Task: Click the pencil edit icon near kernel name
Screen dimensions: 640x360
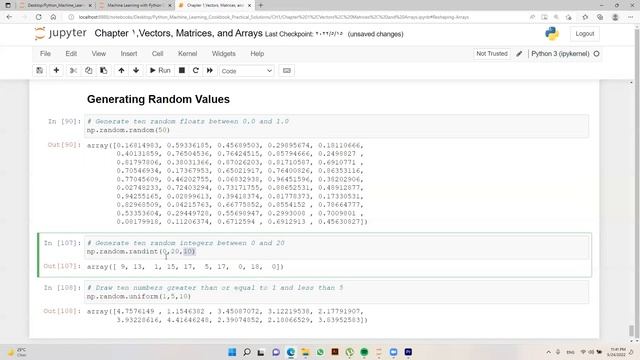Action: (x=519, y=54)
